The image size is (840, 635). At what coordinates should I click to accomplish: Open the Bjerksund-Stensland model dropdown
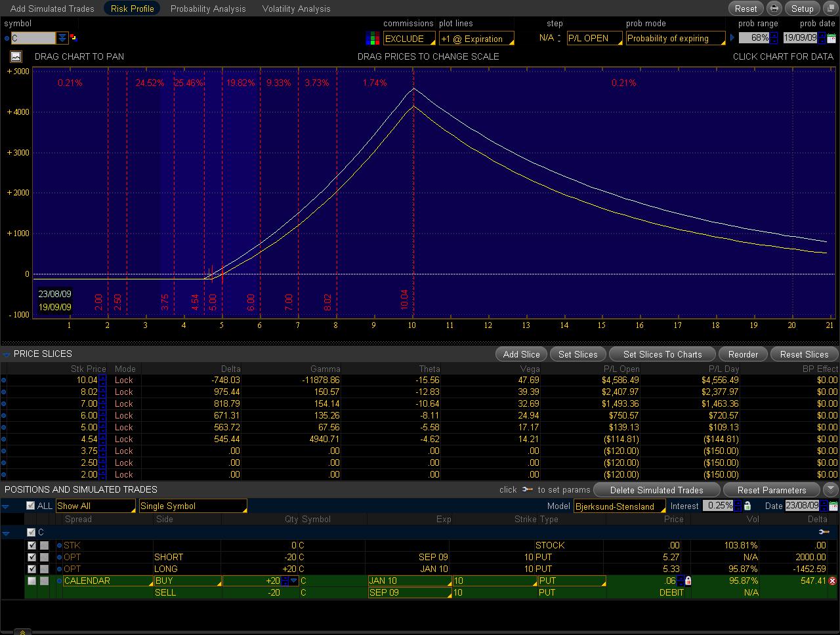click(619, 506)
